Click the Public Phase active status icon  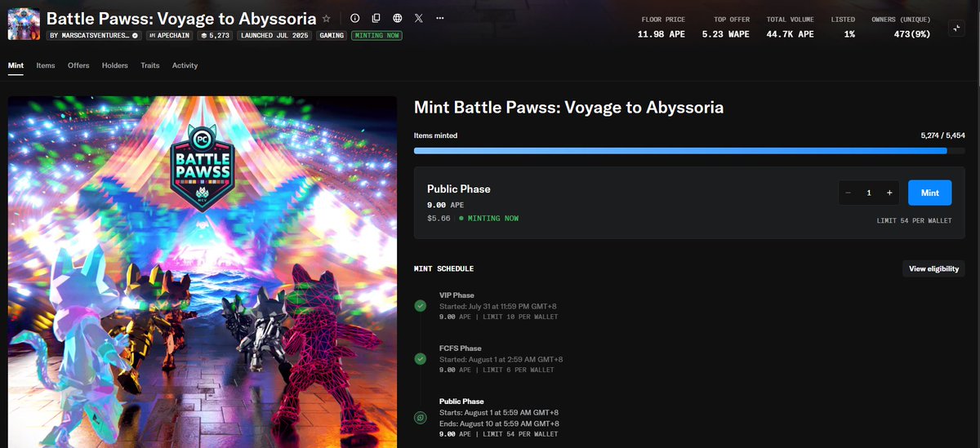[x=420, y=418]
